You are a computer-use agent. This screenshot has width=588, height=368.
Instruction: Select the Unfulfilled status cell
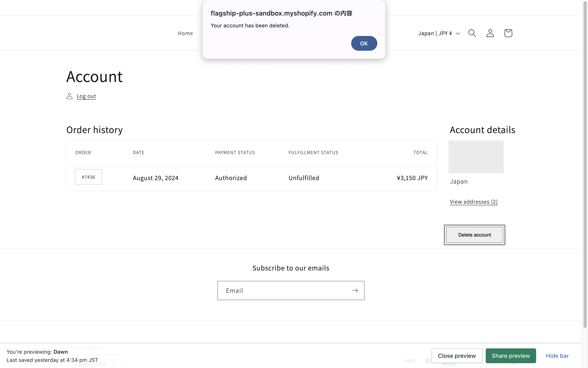pyautogui.click(x=304, y=178)
